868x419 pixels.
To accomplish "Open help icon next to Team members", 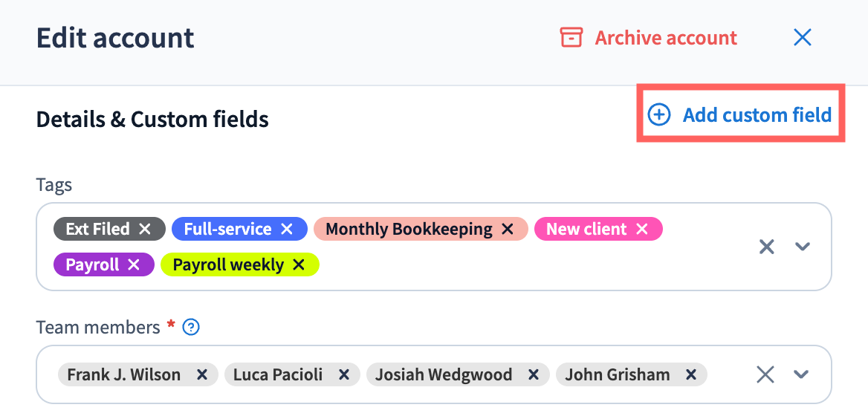I will point(191,327).
